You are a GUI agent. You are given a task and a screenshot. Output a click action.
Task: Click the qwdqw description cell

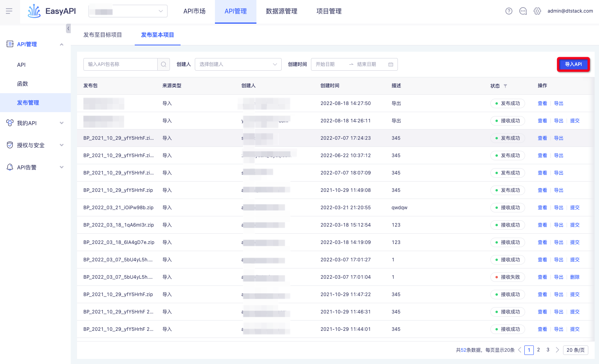(x=399, y=208)
